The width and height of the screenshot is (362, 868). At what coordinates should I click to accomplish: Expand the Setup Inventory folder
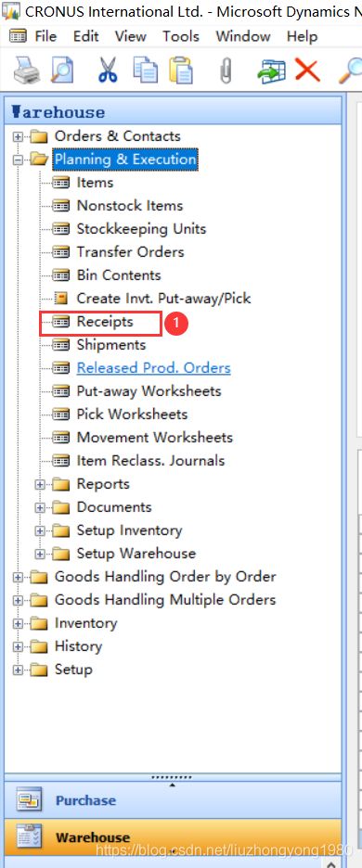(40, 530)
